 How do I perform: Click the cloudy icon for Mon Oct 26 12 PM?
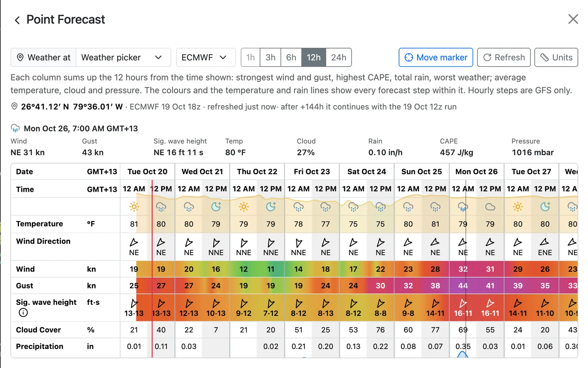[490, 207]
